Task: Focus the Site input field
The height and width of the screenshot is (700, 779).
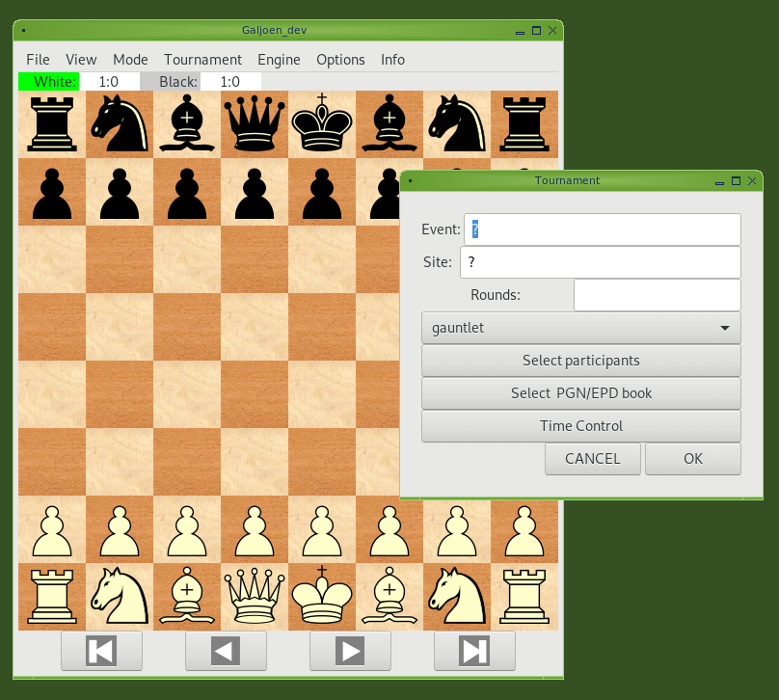Action: tap(600, 262)
